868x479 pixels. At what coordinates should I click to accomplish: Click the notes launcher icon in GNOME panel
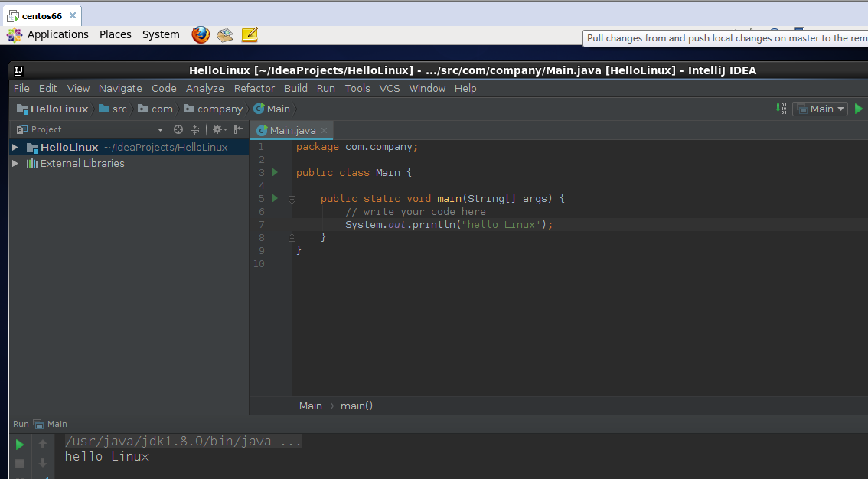(x=249, y=35)
